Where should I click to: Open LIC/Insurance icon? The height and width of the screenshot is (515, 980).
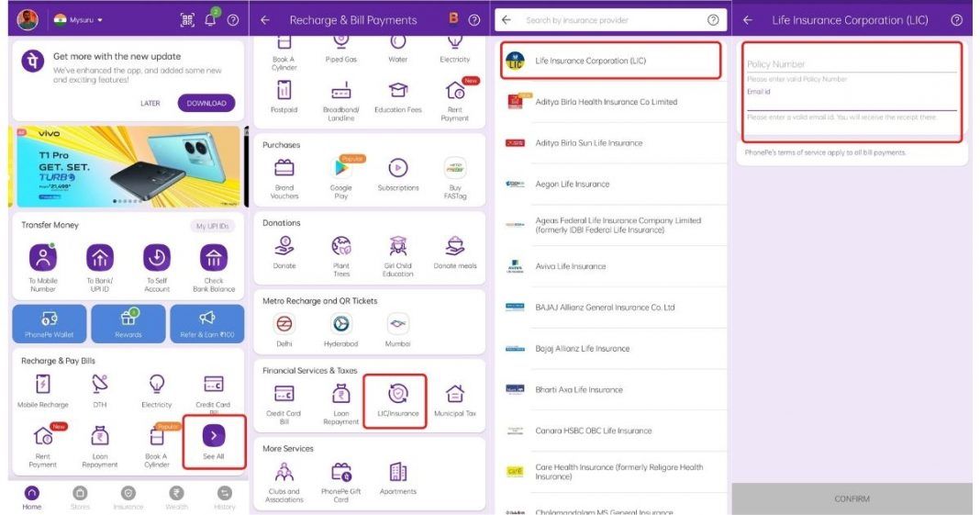pos(398,394)
